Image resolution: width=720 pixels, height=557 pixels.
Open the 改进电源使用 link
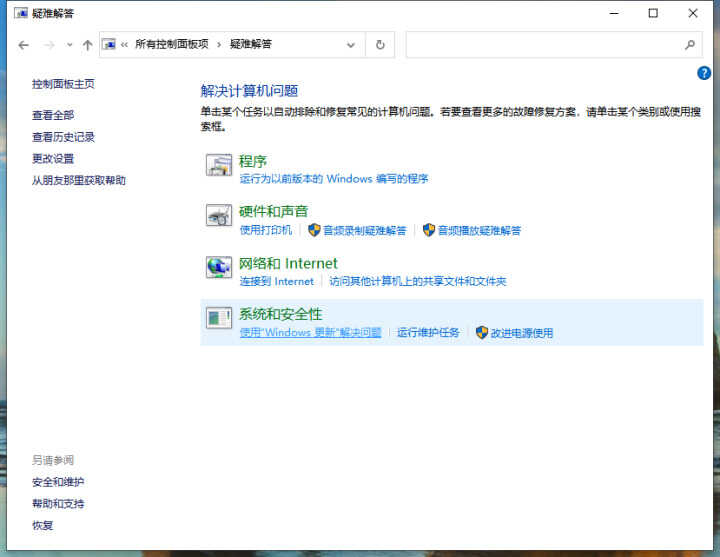click(x=522, y=332)
